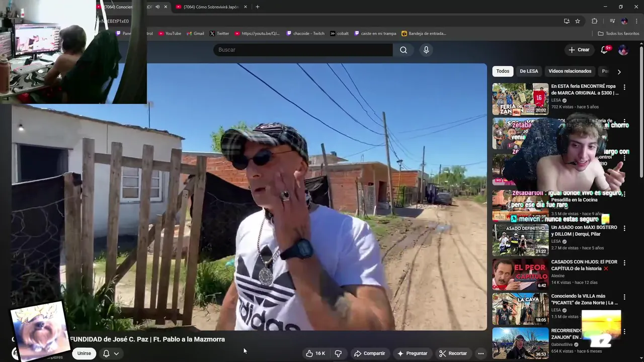
Task: Open the 'chacoide - Twitch' bookmark
Action: [306, 34]
